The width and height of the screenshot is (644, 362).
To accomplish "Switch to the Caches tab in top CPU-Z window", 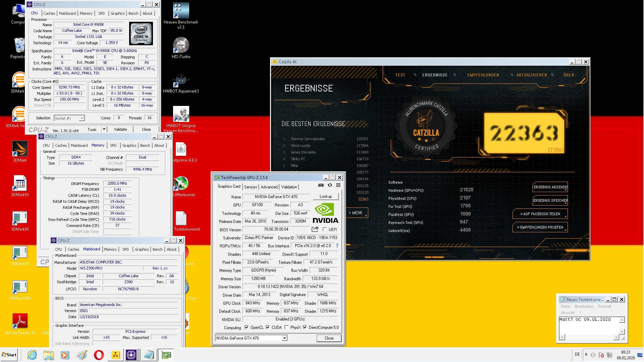I will (x=49, y=13).
